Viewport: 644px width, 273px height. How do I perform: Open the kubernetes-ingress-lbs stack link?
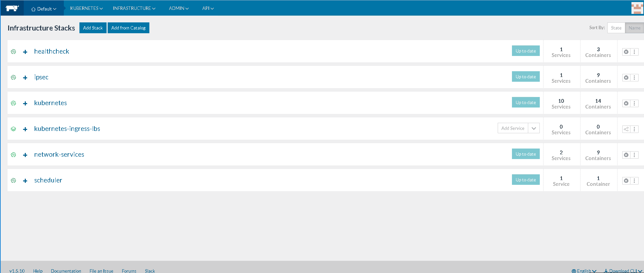[x=67, y=129]
